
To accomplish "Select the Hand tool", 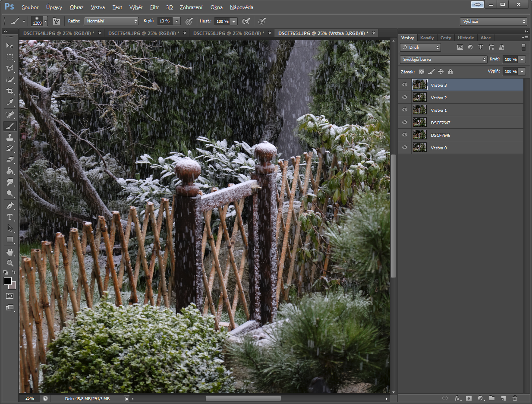I will pos(9,252).
